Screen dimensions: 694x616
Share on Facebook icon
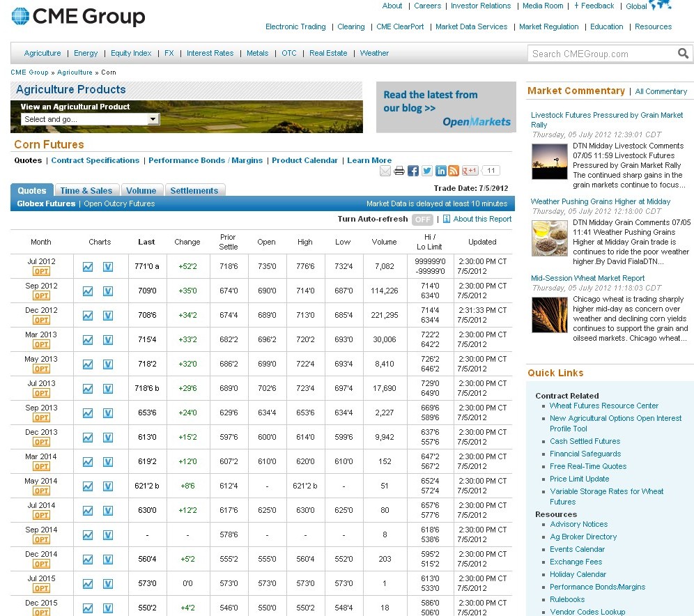[x=413, y=171]
